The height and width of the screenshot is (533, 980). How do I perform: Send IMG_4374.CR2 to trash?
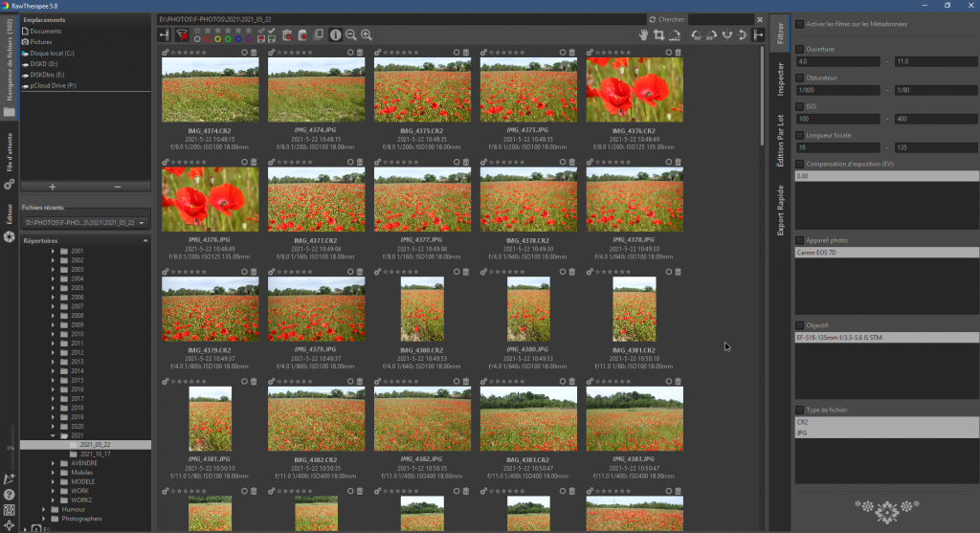(x=254, y=53)
